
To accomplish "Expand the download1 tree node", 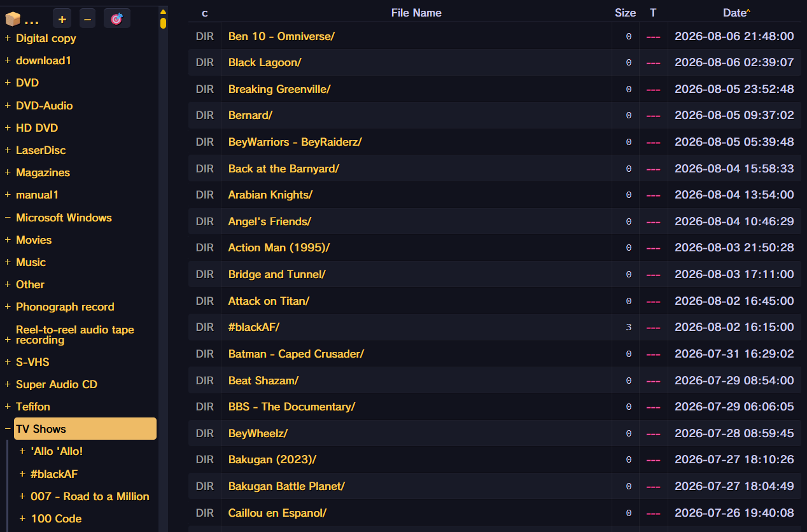I will 8,60.
